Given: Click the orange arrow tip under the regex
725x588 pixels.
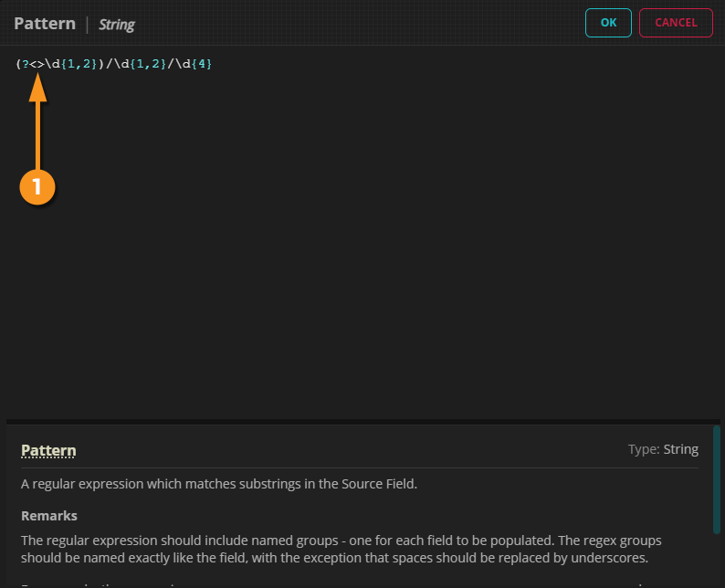Looking at the screenshot, I should (37, 79).
